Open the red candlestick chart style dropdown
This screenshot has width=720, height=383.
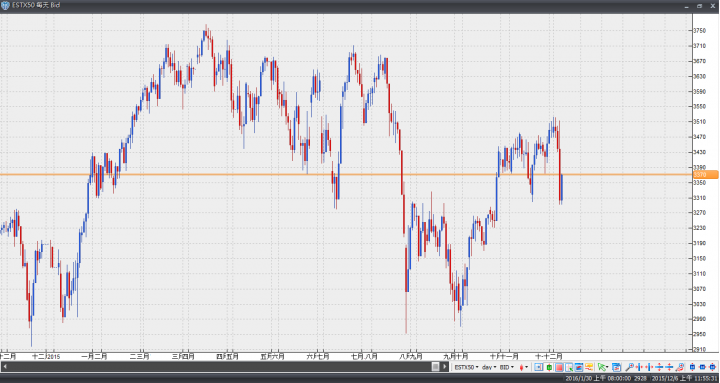pyautogui.click(x=524, y=367)
